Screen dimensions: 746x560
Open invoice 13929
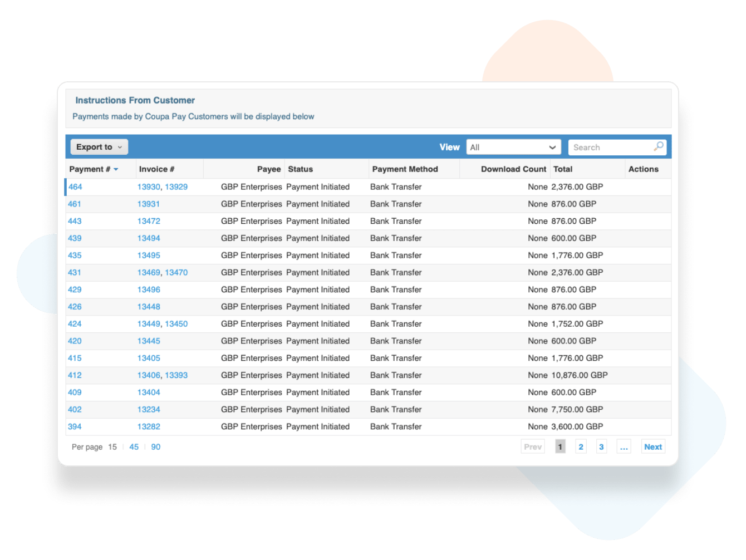tap(176, 187)
